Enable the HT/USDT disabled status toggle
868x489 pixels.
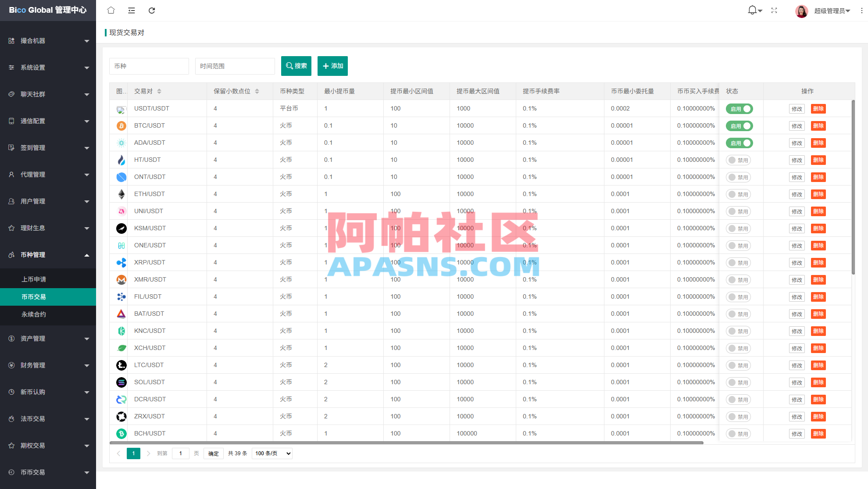738,160
